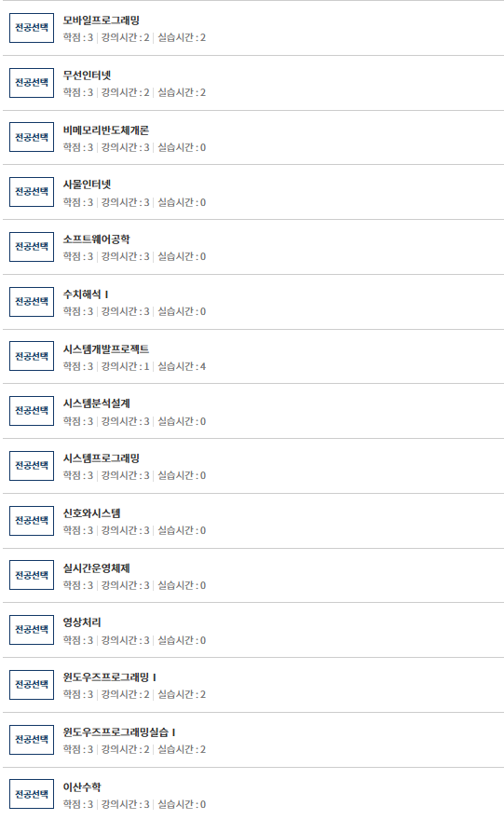The height and width of the screenshot is (820, 504).
Task: Select the 수치해석 I course title
Action: point(86,294)
